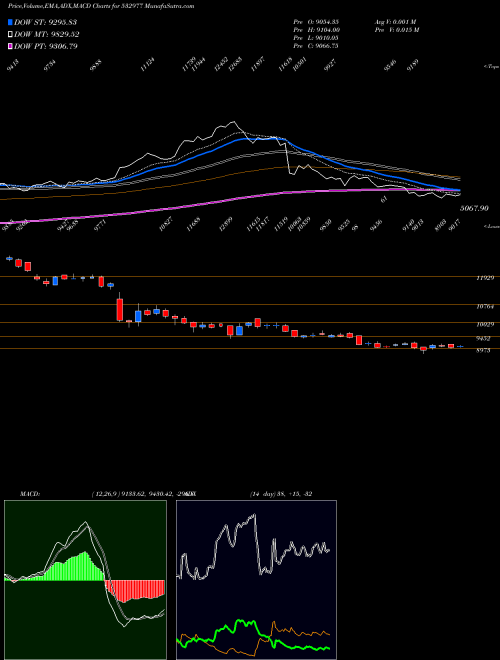Click the 9452 level label

[483, 338]
